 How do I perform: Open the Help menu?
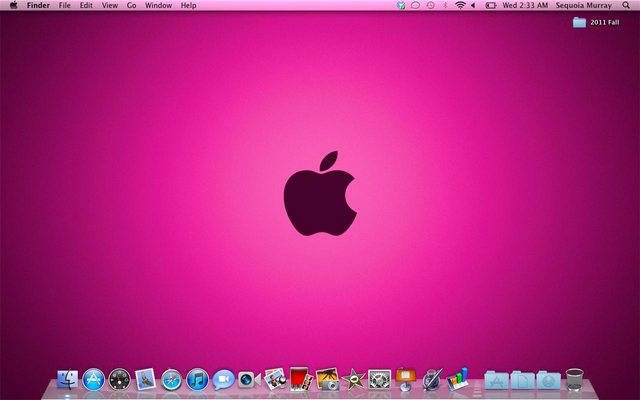coord(189,5)
